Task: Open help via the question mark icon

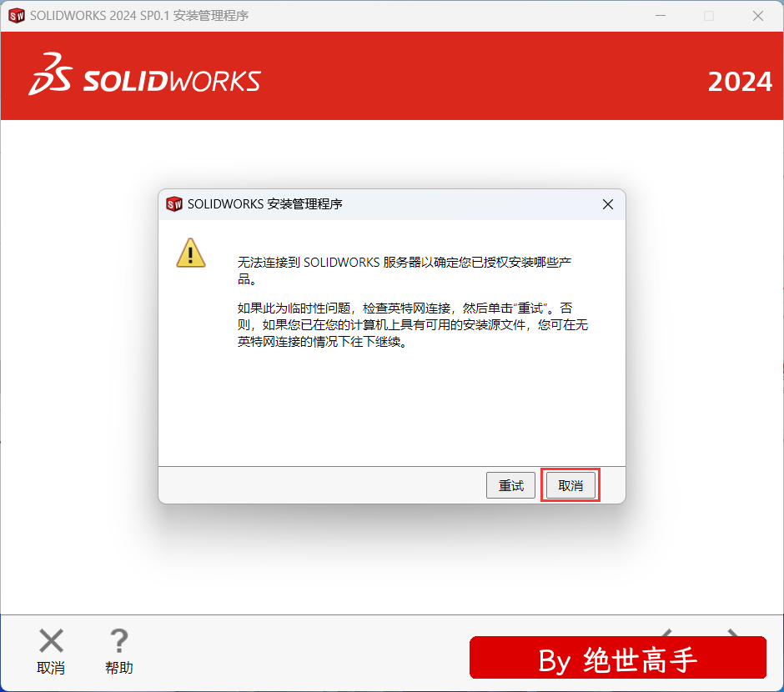Action: coord(119,640)
